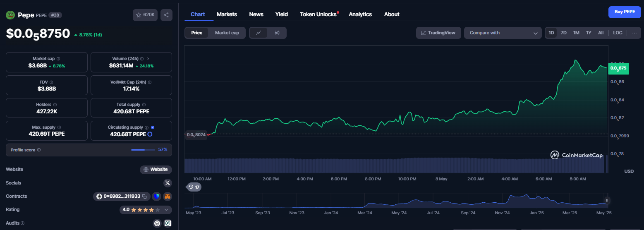
Task: Open the News tab
Action: [256, 14]
